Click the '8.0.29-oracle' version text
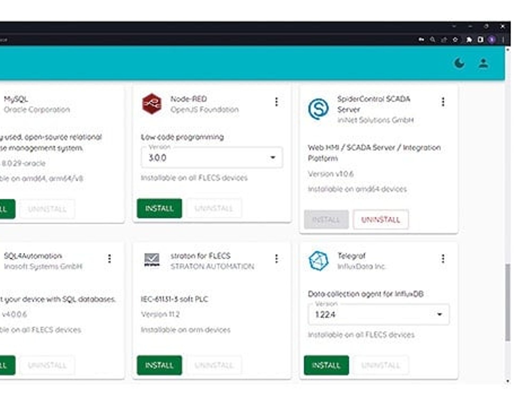 23,163
